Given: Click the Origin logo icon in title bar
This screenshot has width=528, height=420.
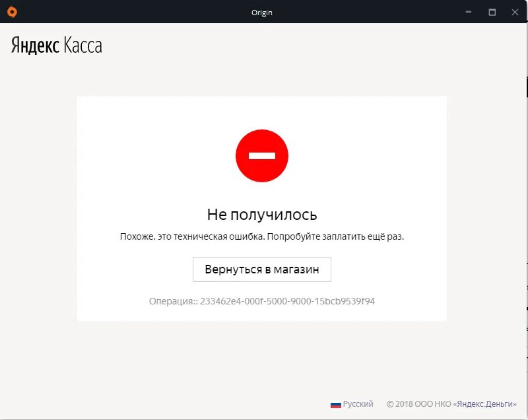Looking at the screenshot, I should tap(12, 12).
